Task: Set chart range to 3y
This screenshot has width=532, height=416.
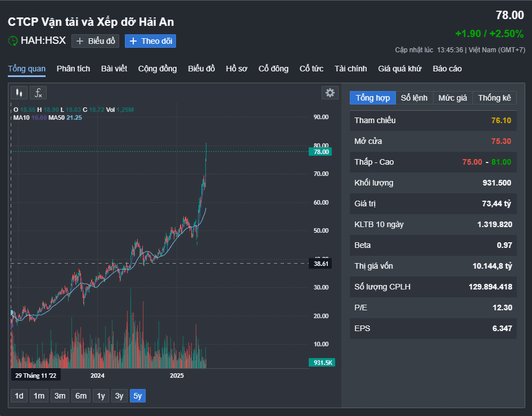Action: pos(119,396)
